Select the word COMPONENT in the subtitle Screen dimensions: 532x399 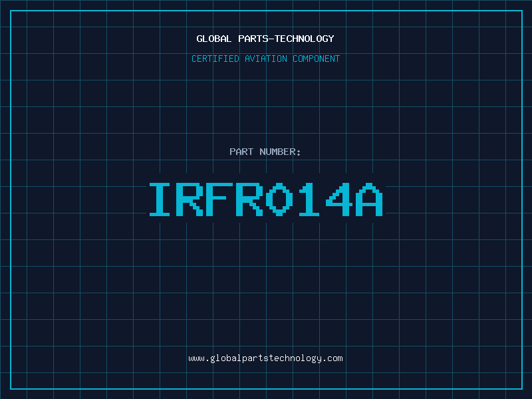coord(317,59)
